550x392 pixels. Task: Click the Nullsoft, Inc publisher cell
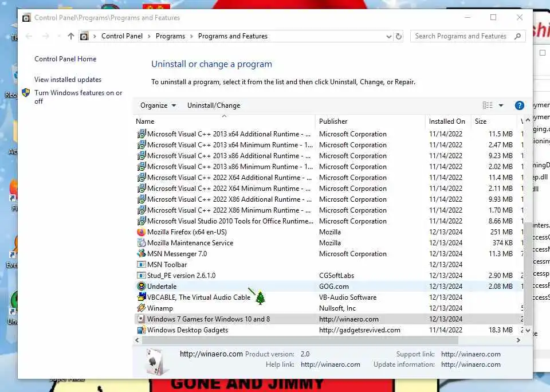[337, 308]
